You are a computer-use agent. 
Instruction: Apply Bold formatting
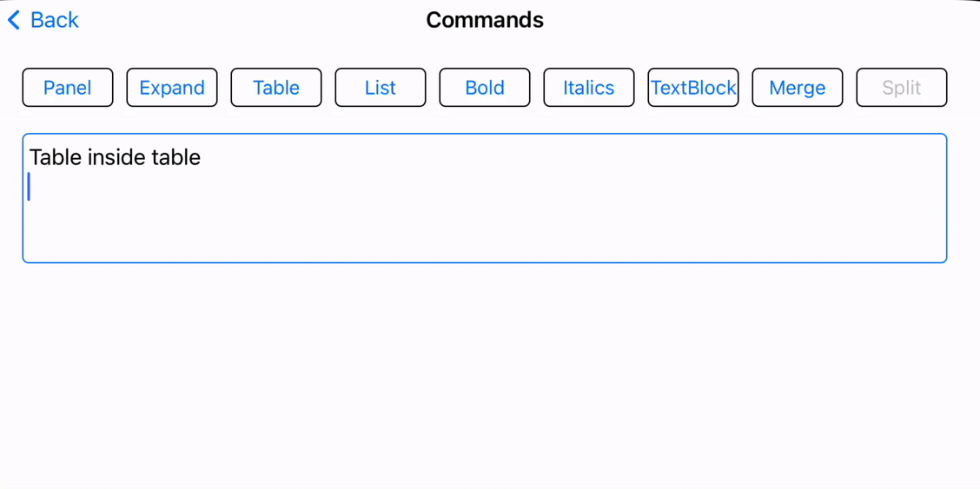[x=485, y=88]
